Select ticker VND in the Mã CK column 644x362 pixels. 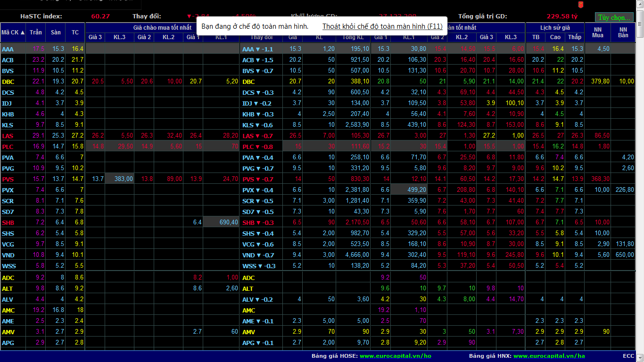pos(8,255)
